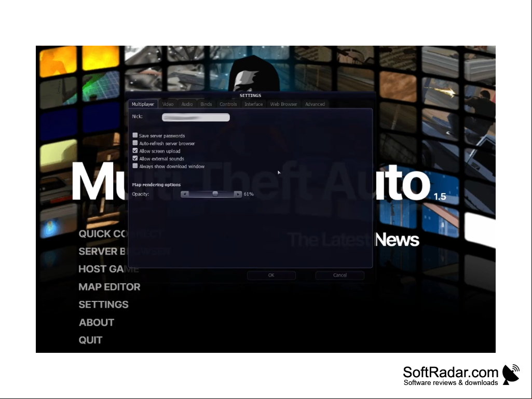Open the Web Browser tab
The width and height of the screenshot is (532, 399).
coord(283,104)
